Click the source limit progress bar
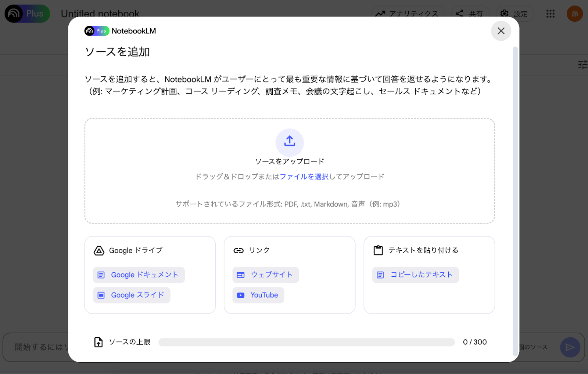The width and height of the screenshot is (588, 374). [x=306, y=342]
